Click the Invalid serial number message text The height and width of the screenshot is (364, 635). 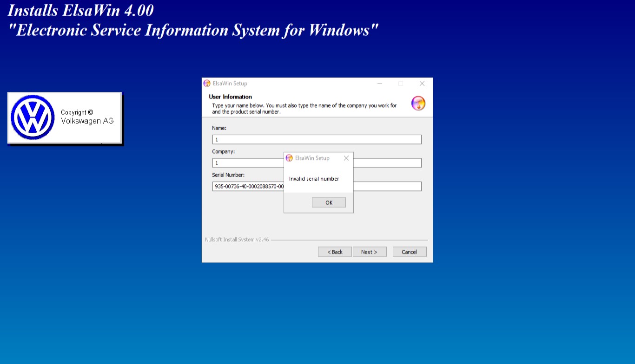[x=314, y=179]
